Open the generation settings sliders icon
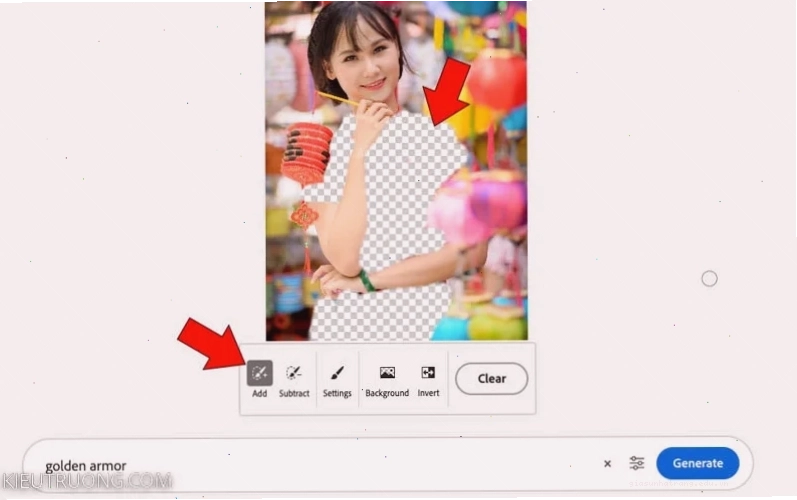797x500 pixels. pos(637,463)
